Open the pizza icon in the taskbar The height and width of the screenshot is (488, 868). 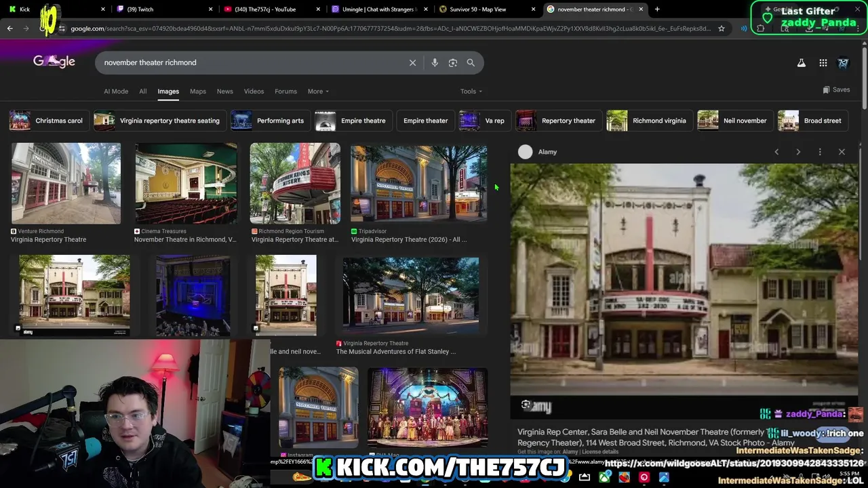pyautogui.click(x=301, y=477)
